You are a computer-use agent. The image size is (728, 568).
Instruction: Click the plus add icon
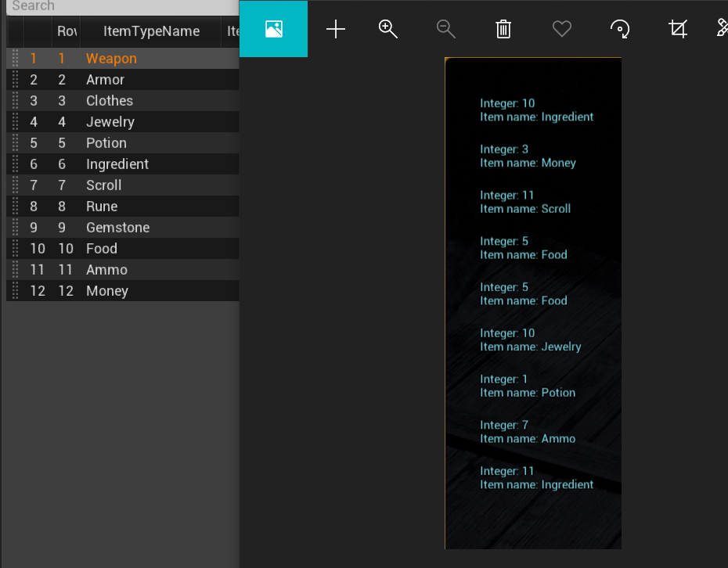tap(335, 29)
